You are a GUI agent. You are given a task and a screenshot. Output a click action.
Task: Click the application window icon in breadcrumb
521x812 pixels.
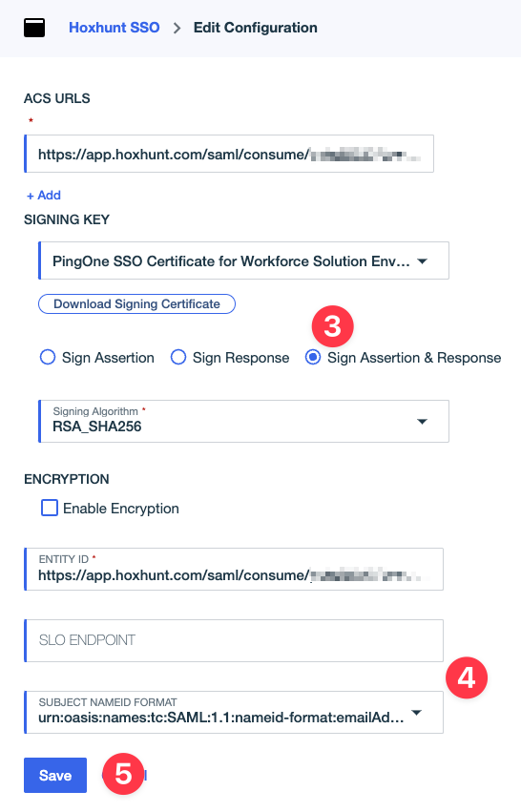coord(34,28)
